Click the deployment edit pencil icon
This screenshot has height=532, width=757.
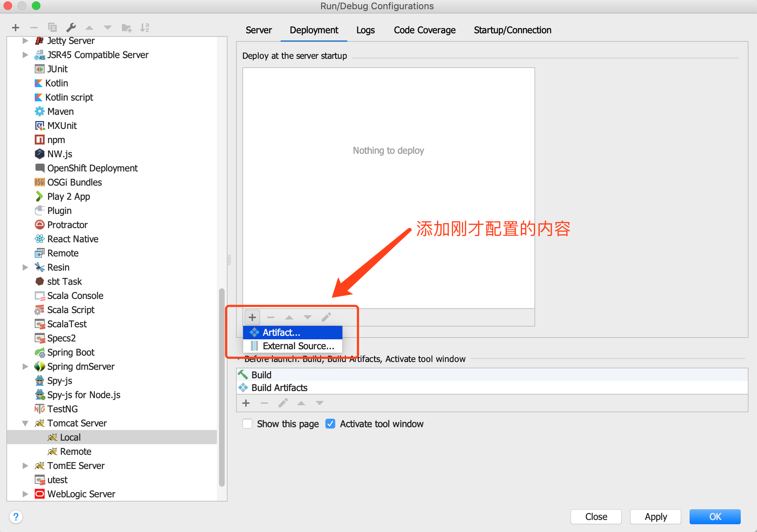tap(326, 317)
